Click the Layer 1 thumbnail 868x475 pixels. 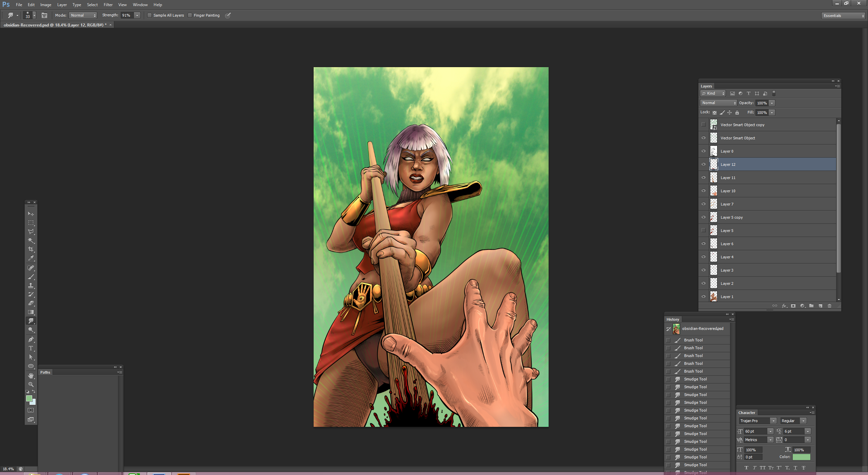pos(714,297)
